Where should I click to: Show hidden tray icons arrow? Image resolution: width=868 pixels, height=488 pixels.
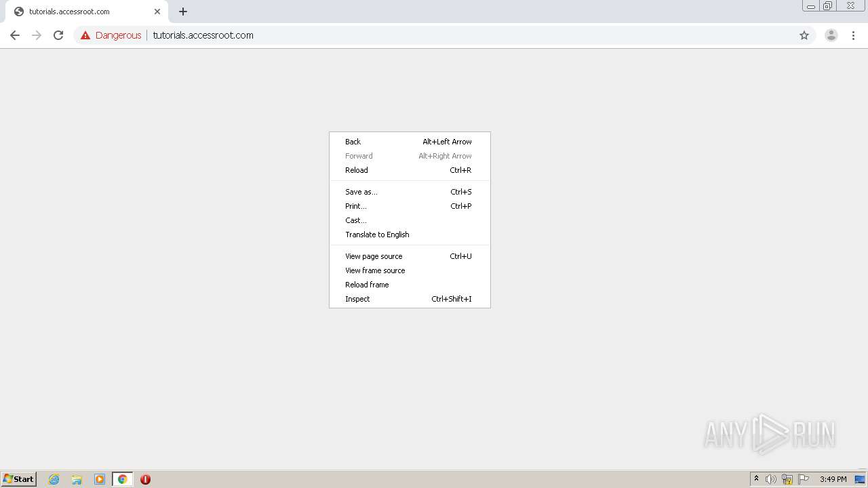[x=756, y=479]
